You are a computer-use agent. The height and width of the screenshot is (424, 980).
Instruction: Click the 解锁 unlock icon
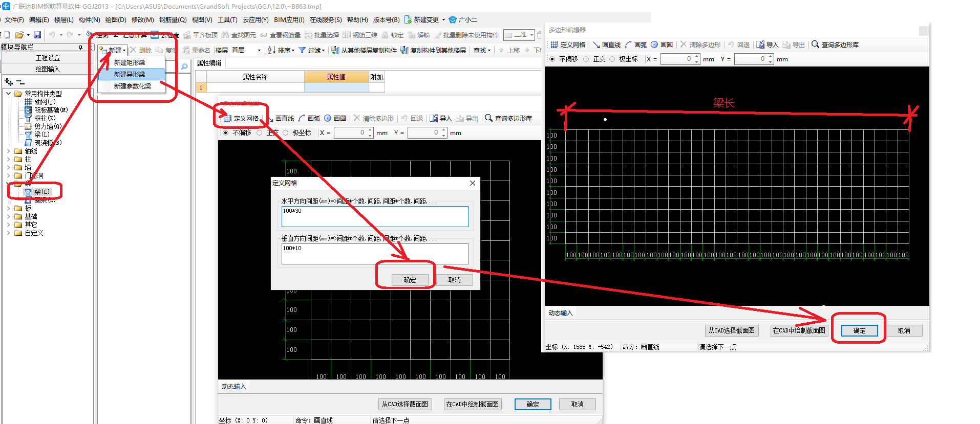coord(411,35)
